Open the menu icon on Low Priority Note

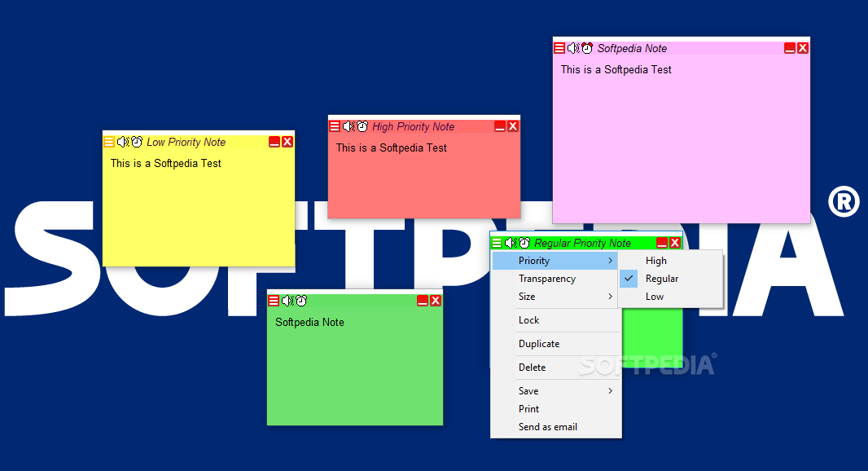point(109,142)
